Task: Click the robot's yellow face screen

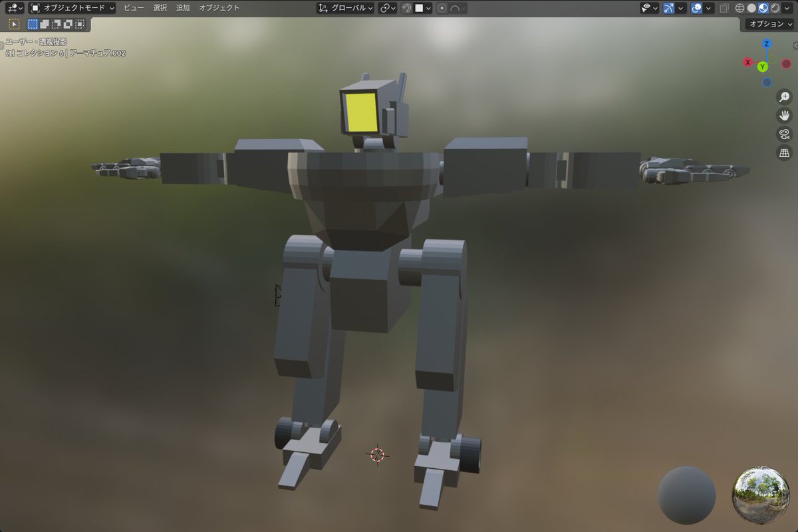Action: click(x=362, y=112)
